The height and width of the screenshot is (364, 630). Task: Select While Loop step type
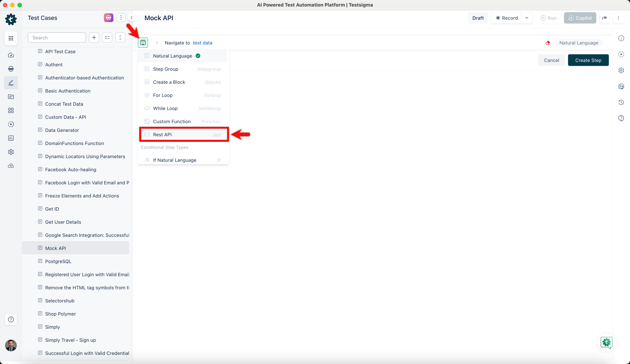tap(182, 108)
